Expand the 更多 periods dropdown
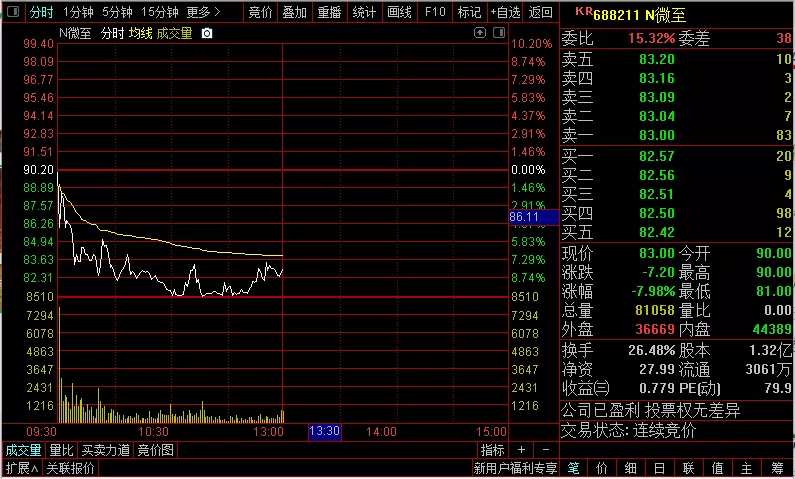The width and height of the screenshot is (795, 479). [x=203, y=12]
